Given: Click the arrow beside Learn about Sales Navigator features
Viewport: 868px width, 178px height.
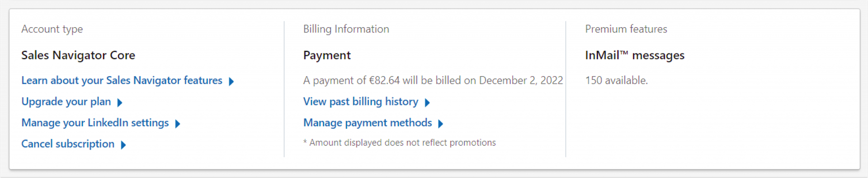Looking at the screenshot, I should 231,82.
